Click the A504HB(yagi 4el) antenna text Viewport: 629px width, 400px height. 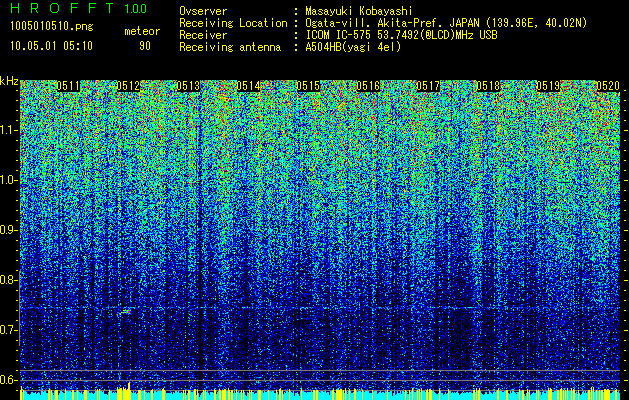pyautogui.click(x=353, y=47)
